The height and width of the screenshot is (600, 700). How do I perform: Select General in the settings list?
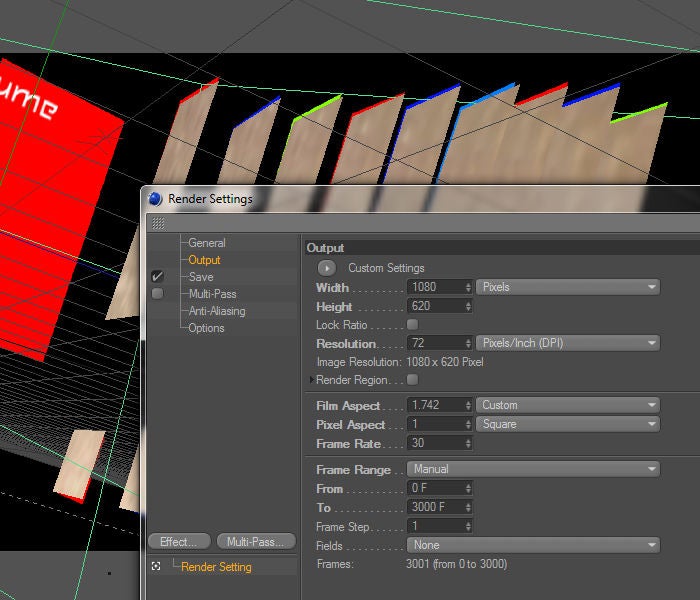pos(207,243)
